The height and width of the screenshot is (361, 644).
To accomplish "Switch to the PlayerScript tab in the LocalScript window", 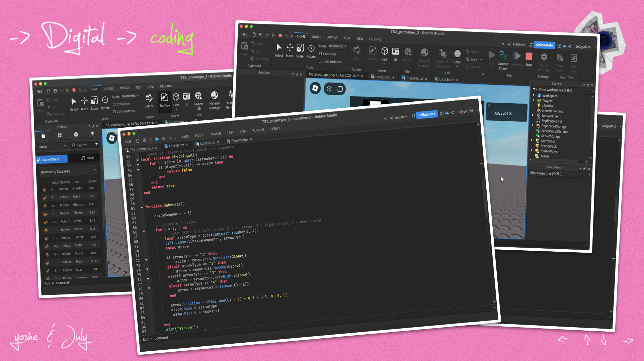I will point(239,140).
